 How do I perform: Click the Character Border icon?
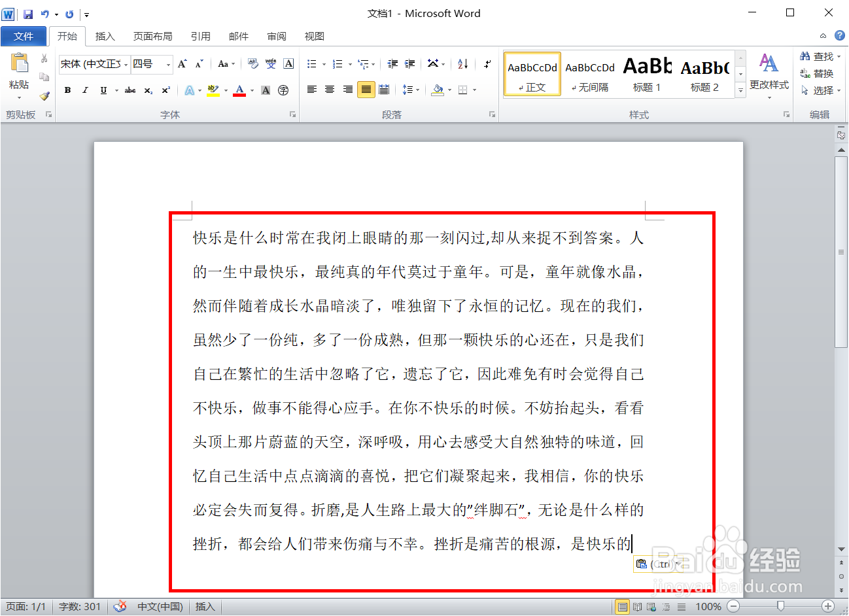click(288, 63)
